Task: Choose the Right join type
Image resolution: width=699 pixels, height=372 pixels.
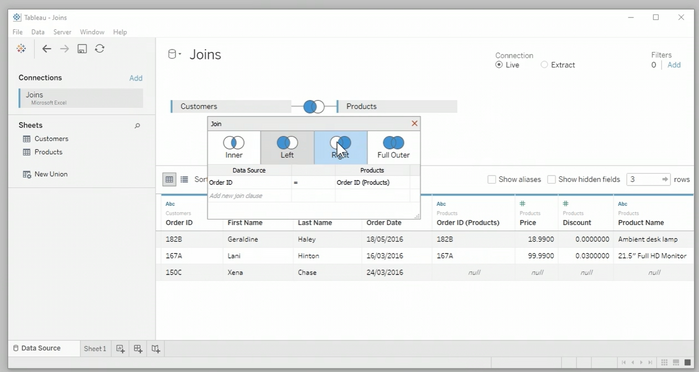Action: click(x=341, y=148)
